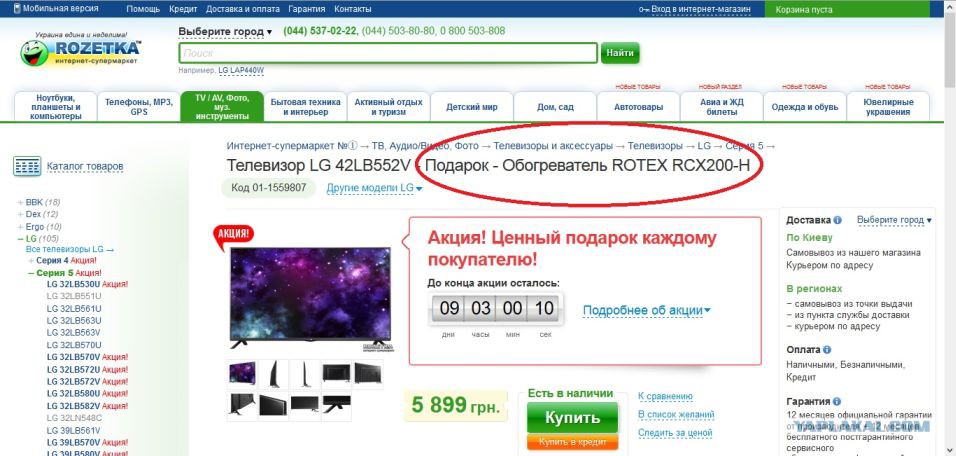Click Вход в интернет-магазин link
The image size is (956, 456).
[x=701, y=9]
